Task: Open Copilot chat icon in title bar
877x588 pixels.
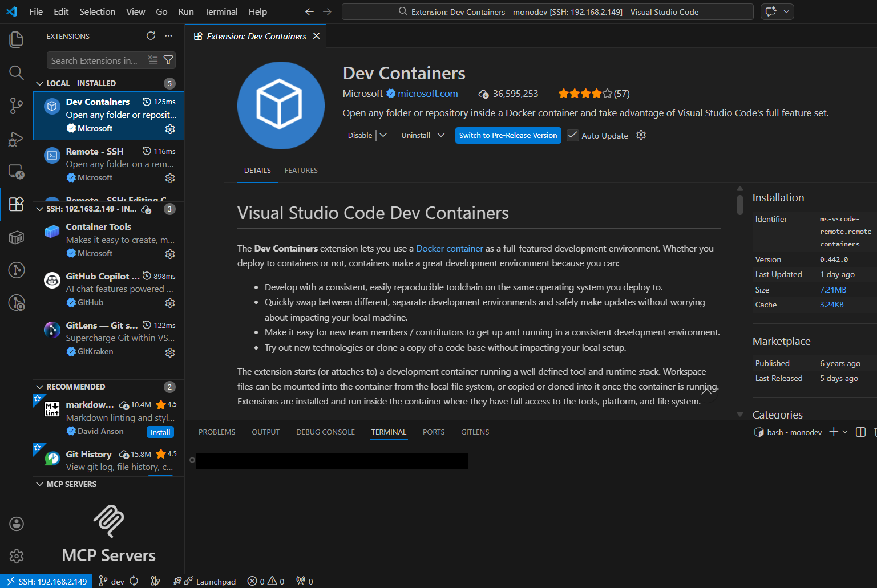Action: 771,11
